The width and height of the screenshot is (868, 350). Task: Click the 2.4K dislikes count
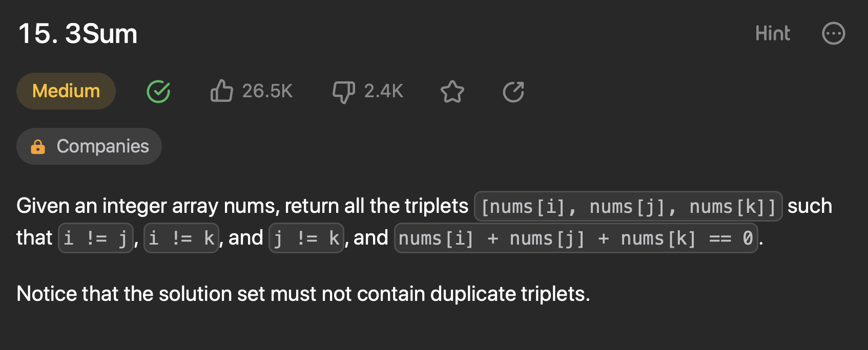(384, 91)
